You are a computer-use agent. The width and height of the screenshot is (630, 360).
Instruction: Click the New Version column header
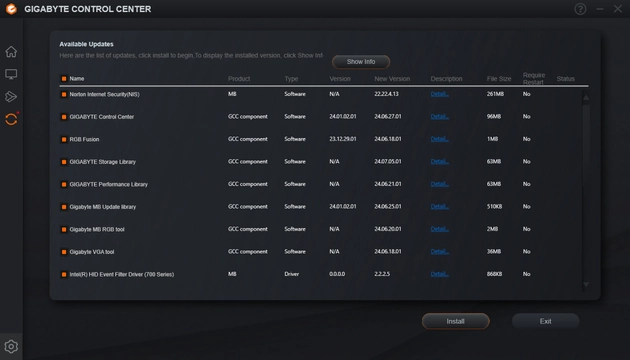tap(392, 79)
